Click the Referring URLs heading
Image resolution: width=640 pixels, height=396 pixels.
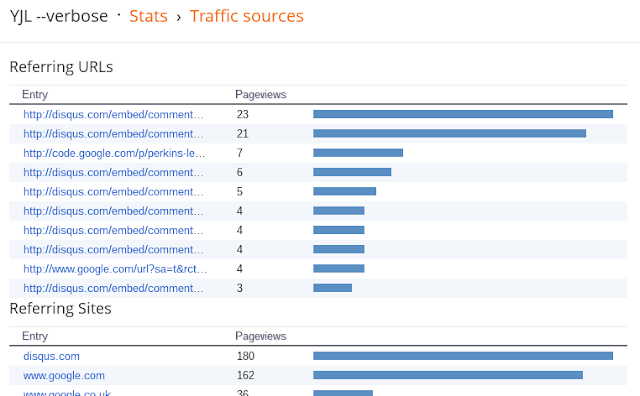pyautogui.click(x=61, y=67)
